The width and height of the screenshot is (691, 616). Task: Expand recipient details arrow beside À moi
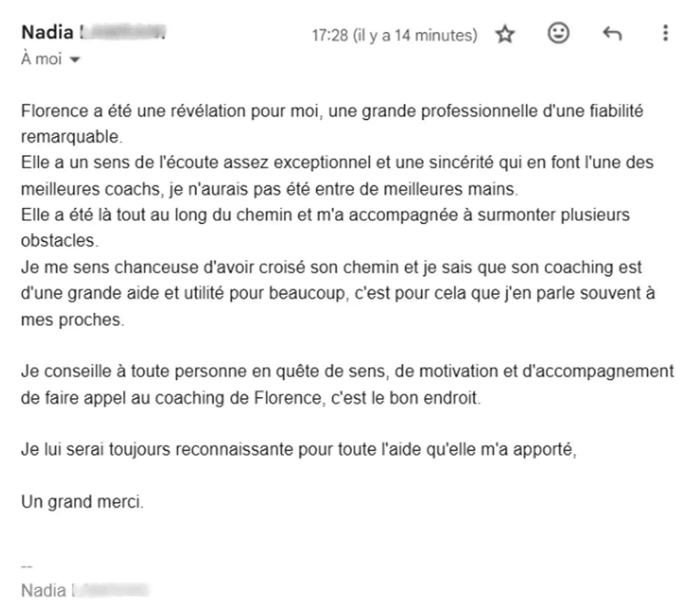[x=75, y=59]
